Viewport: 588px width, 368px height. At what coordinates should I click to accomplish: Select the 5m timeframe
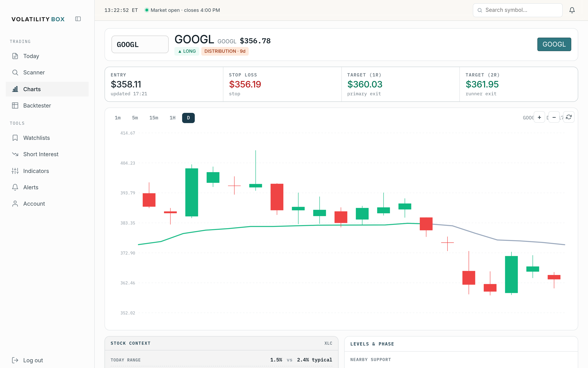135,118
